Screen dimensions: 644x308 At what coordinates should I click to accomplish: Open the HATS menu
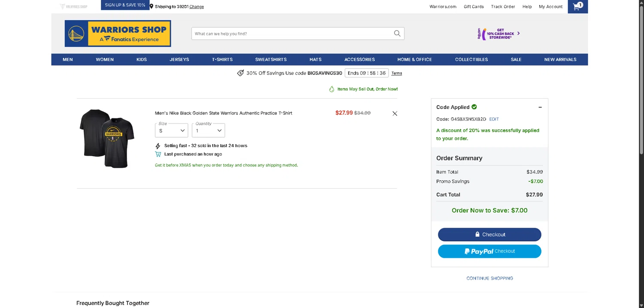316,60
